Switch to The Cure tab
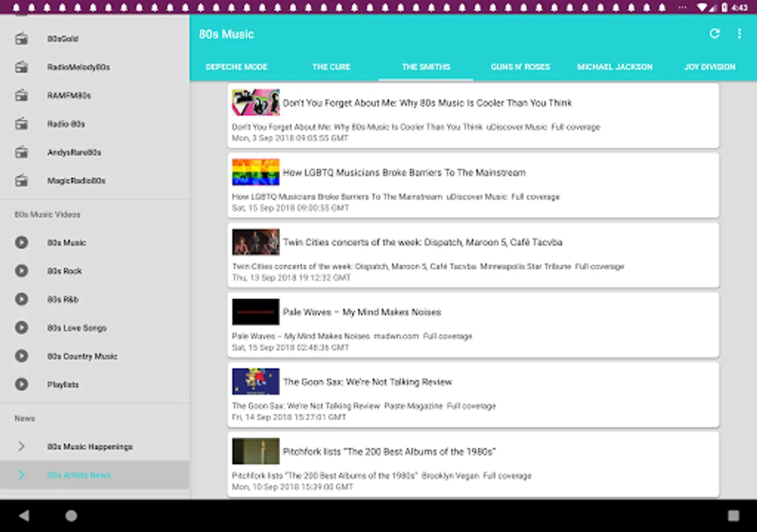757x532 pixels. (331, 67)
